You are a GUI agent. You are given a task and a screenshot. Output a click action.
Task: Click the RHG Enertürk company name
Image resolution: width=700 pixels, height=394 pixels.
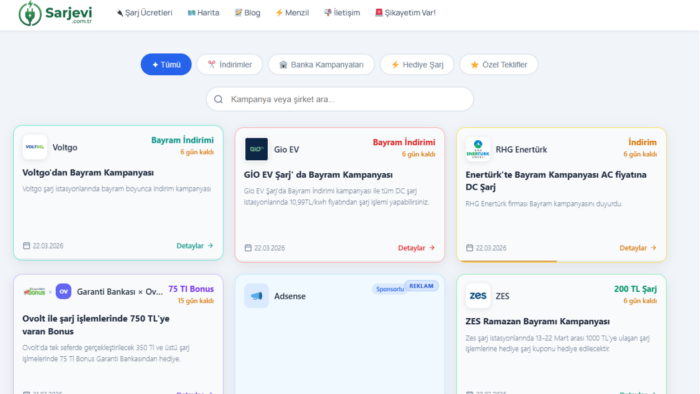coord(521,149)
